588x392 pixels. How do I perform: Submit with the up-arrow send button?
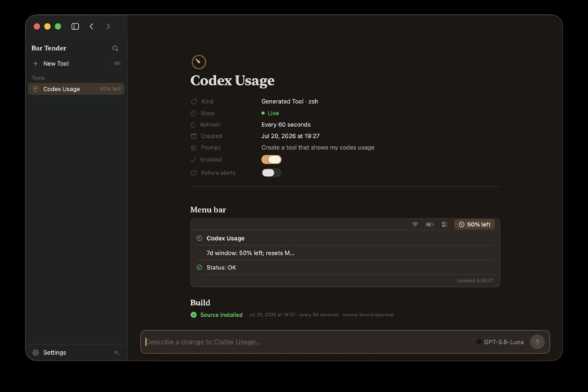click(x=537, y=342)
